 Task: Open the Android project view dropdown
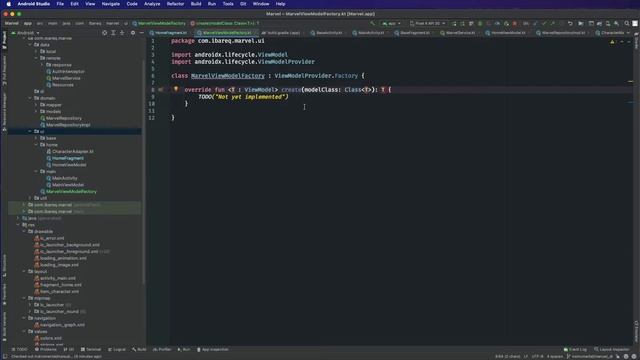pos(25,33)
